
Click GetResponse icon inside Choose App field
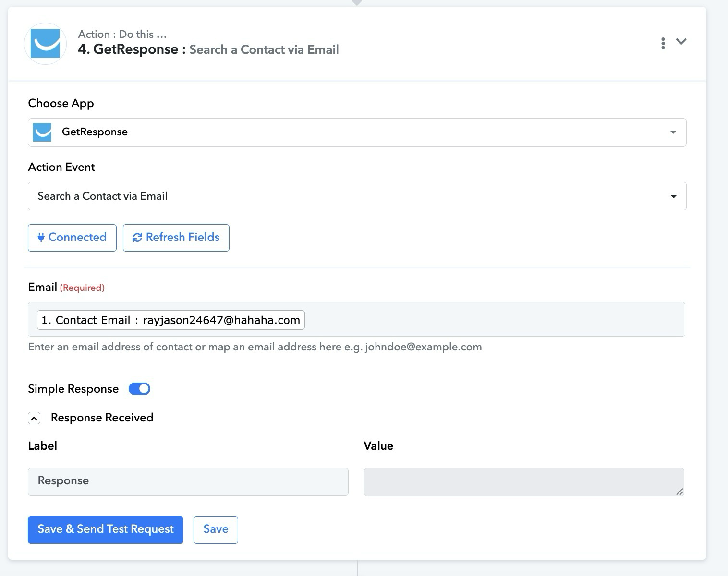point(42,132)
